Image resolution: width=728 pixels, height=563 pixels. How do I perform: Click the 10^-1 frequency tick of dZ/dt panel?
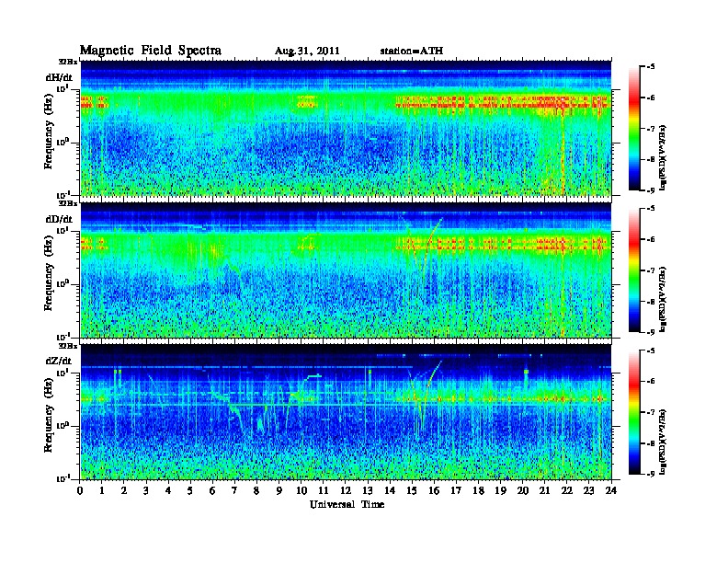[63, 478]
